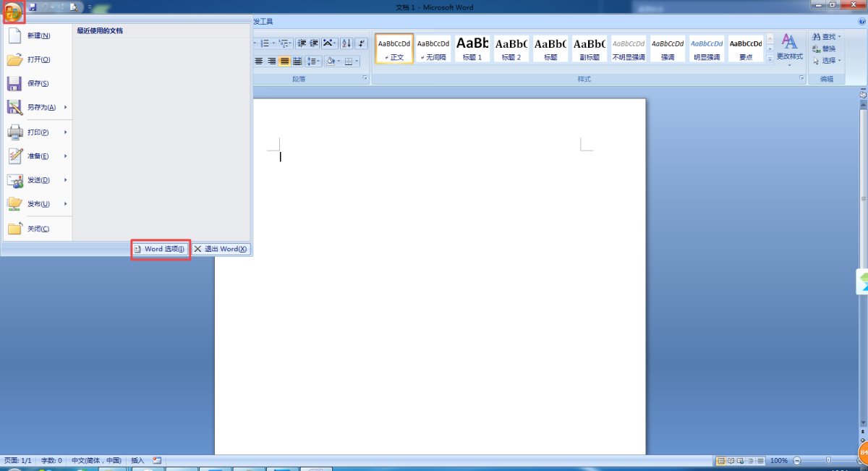Expand the styles gallery more arrow
Image resolution: width=868 pixels, height=471 pixels.
pyautogui.click(x=770, y=59)
